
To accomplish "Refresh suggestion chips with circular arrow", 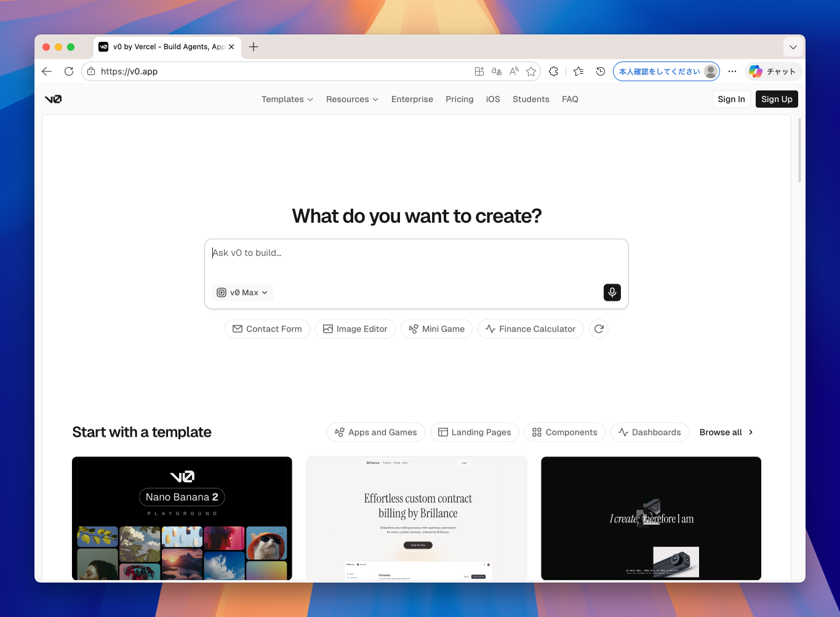I will tap(599, 329).
